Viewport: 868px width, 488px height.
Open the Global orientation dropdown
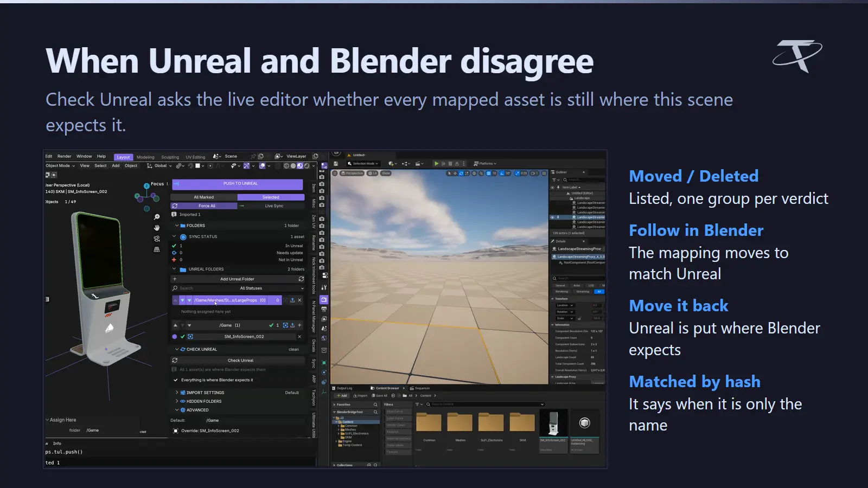pos(159,166)
